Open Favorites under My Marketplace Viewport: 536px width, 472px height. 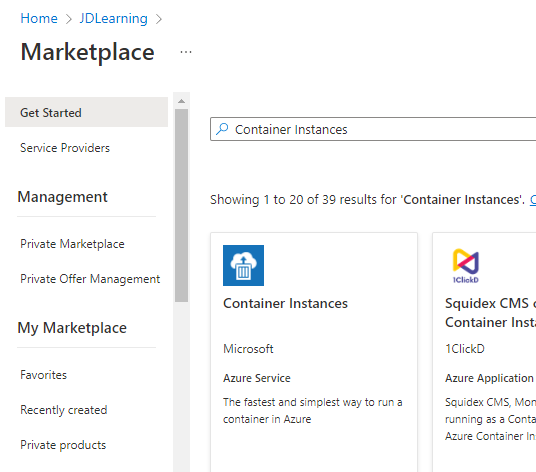coord(43,375)
